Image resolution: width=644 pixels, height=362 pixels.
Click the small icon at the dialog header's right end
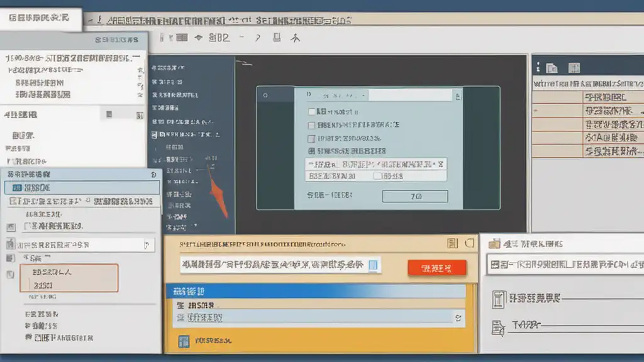click(458, 96)
